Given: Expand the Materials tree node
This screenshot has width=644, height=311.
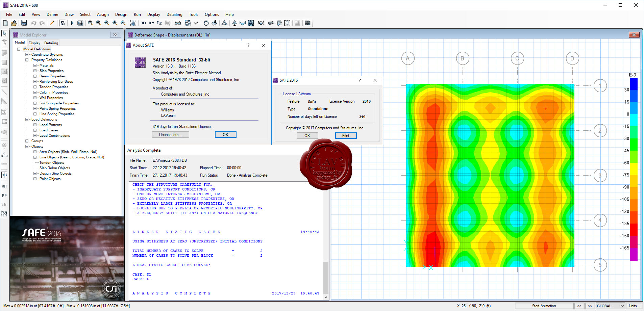Looking at the screenshot, I should (x=35, y=65).
